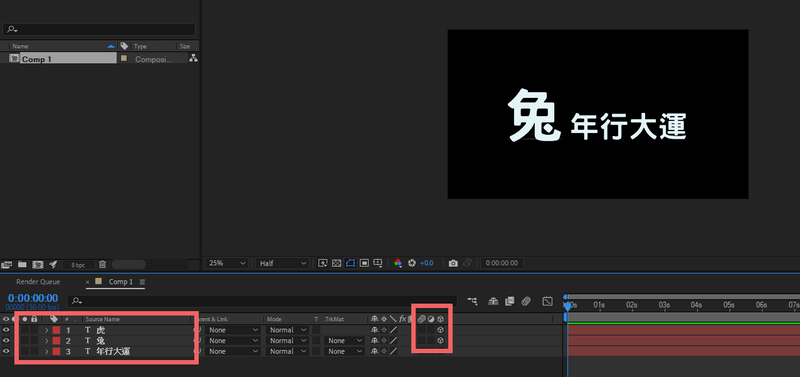Screen dimensions: 800x377
Task: Expand the 年行大運 layer properties
Action: [46, 351]
